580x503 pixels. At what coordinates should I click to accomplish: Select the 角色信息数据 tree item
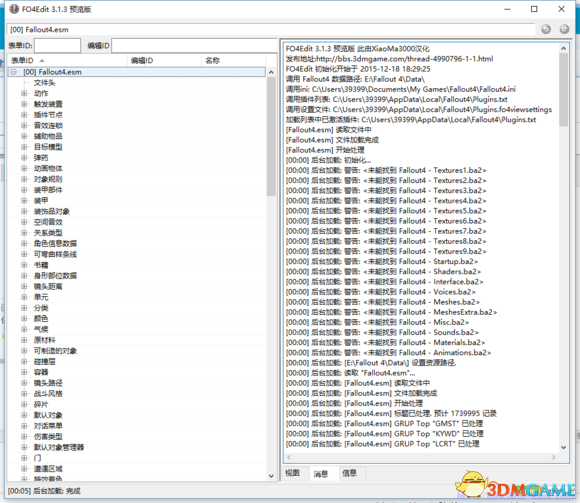55,243
